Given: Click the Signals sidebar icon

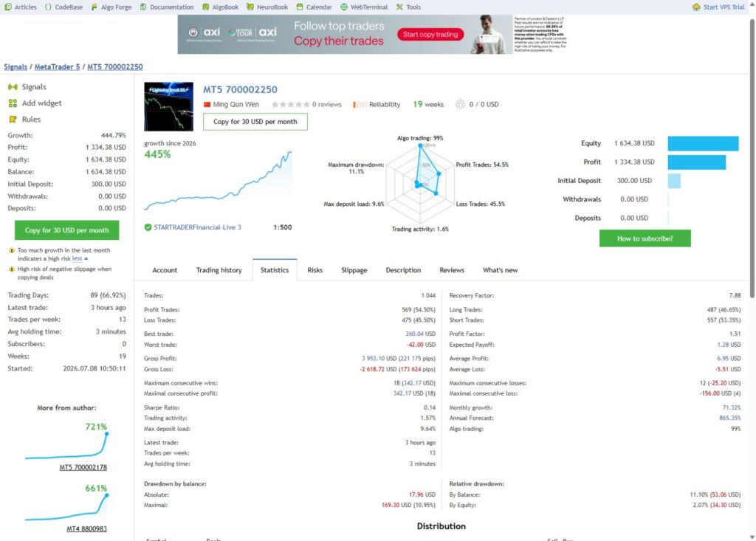Looking at the screenshot, I should tap(13, 87).
